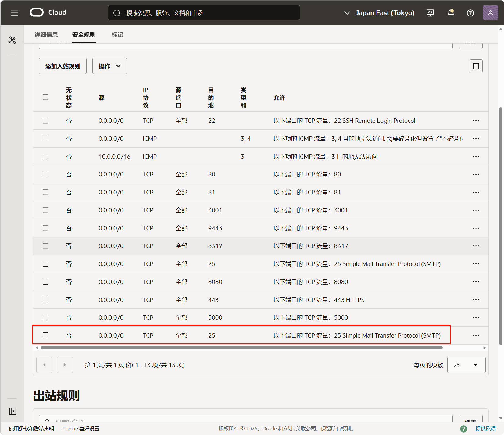The height and width of the screenshot is (435, 504).
Task: Check the select-all checkbox in table header
Action: coord(46,97)
